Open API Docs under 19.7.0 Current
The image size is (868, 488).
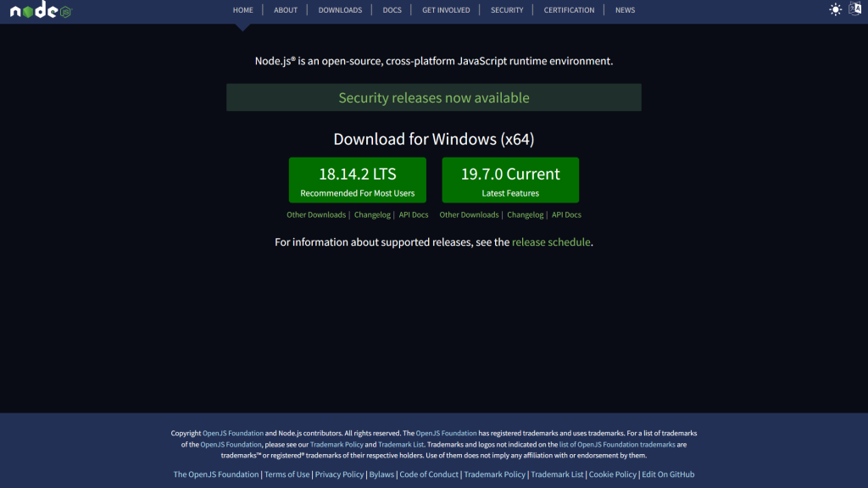566,214
